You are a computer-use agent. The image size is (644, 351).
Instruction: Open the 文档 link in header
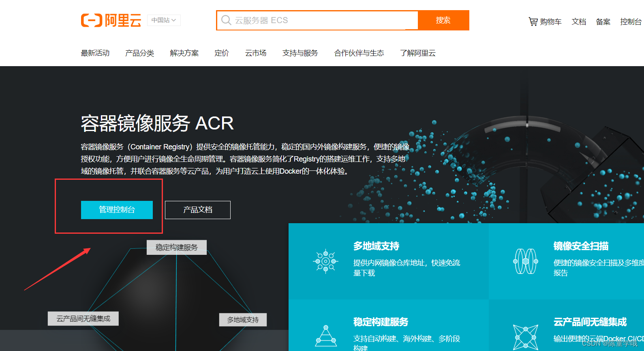click(579, 22)
